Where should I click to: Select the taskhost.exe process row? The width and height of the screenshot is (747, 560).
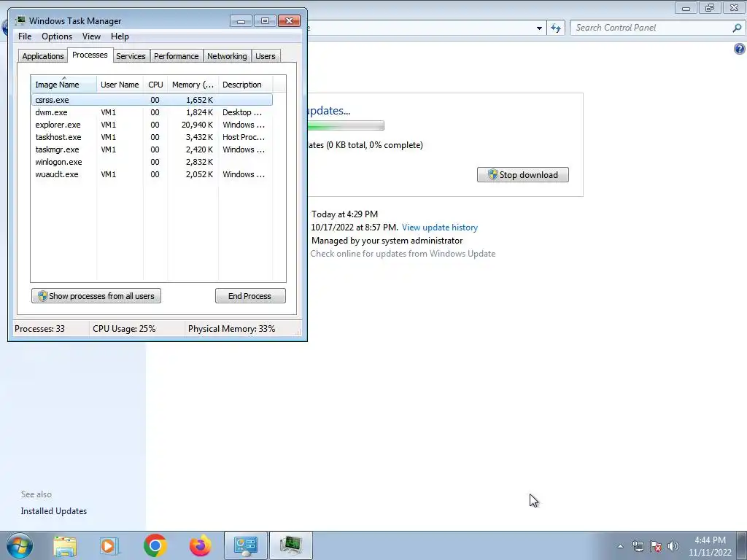coord(152,137)
